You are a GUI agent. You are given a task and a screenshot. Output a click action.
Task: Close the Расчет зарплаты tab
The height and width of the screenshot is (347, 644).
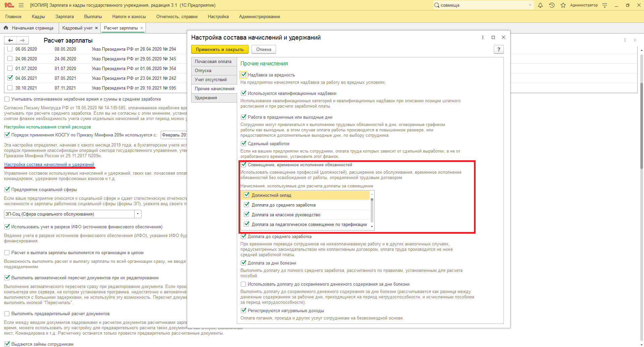pos(142,28)
